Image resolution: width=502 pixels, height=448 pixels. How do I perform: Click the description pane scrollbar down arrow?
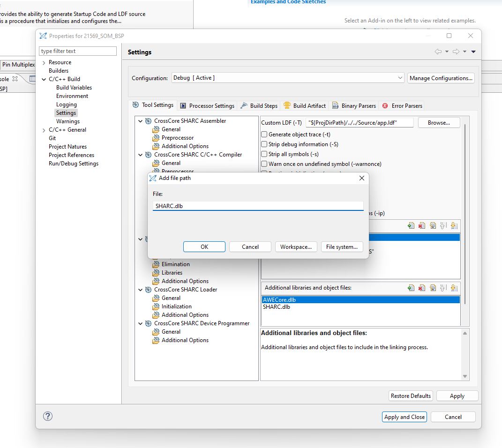pyautogui.click(x=465, y=376)
